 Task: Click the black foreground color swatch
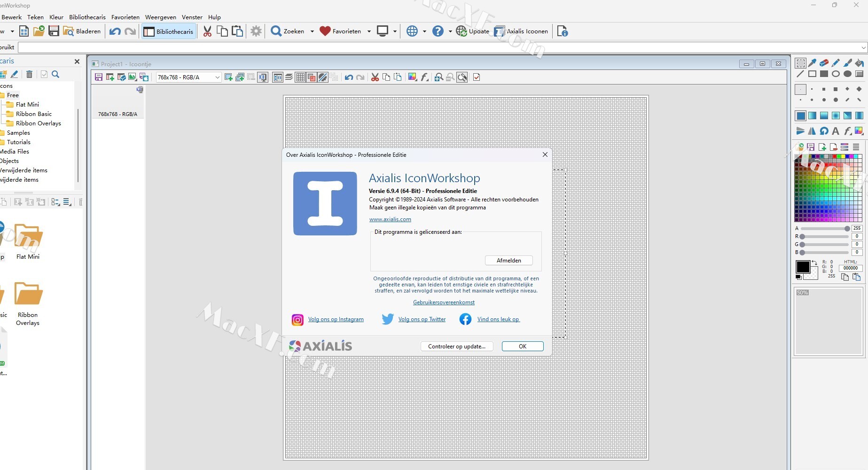click(x=803, y=267)
